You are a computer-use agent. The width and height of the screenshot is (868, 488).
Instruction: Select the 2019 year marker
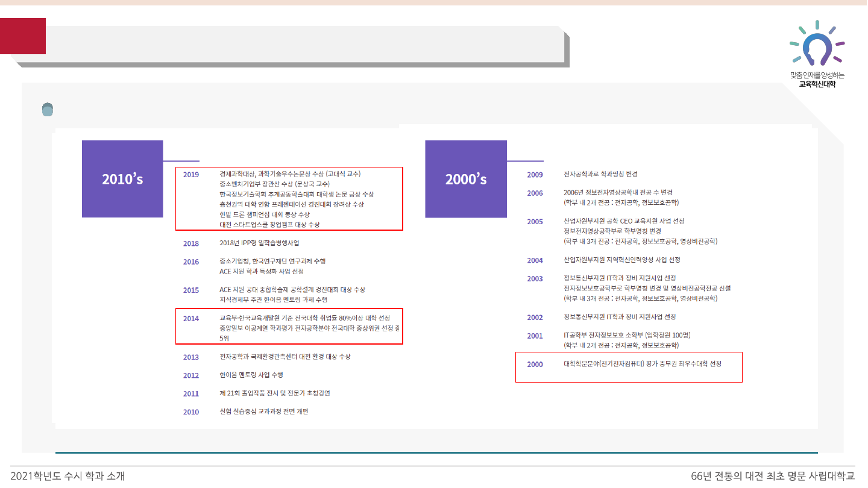tap(191, 174)
